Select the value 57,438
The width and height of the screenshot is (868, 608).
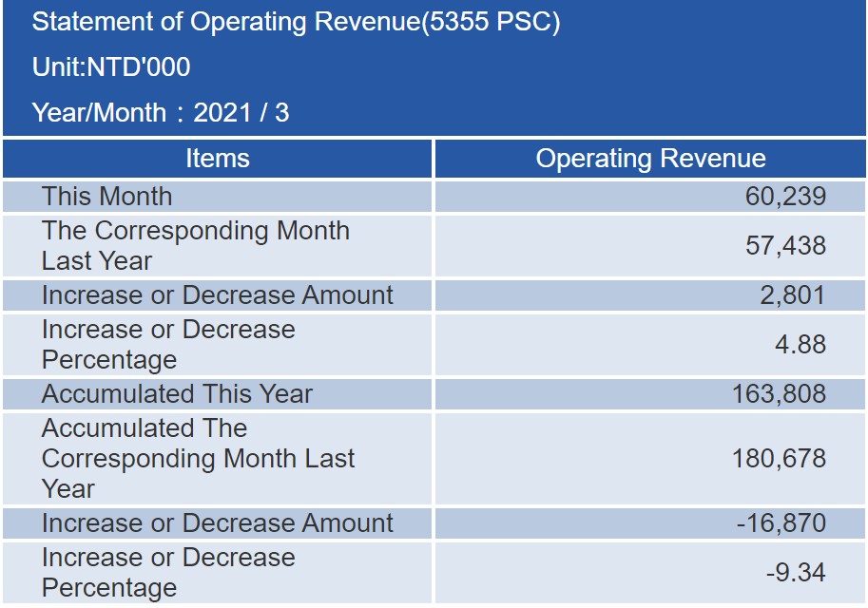point(785,246)
